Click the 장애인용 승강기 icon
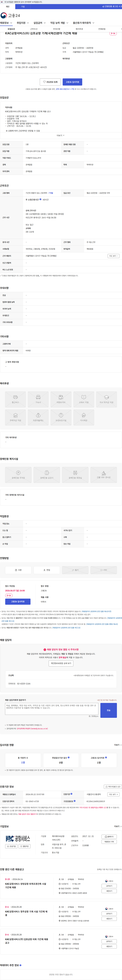 47,475
